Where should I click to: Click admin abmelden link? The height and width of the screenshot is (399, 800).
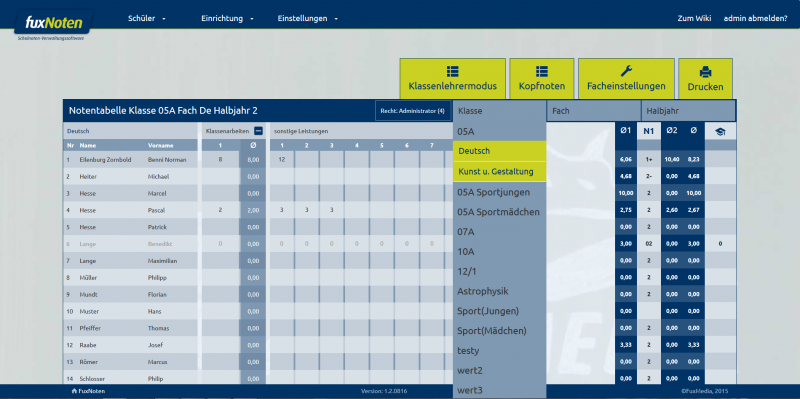[755, 19]
